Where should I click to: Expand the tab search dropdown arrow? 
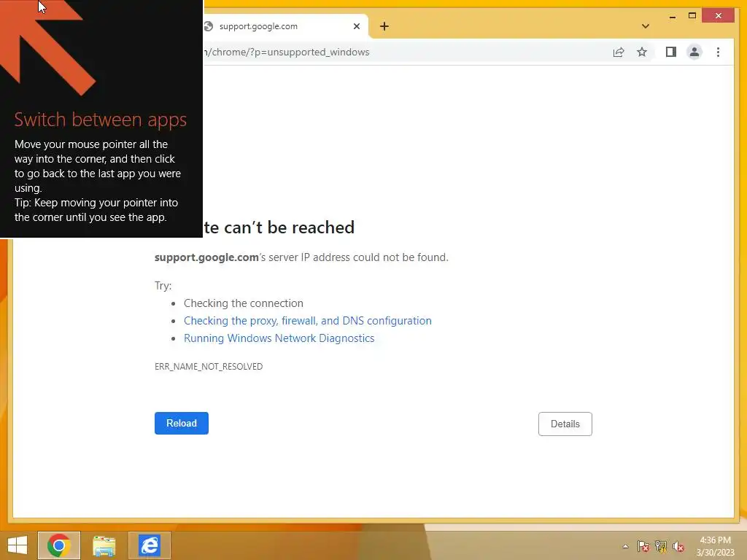(x=646, y=27)
